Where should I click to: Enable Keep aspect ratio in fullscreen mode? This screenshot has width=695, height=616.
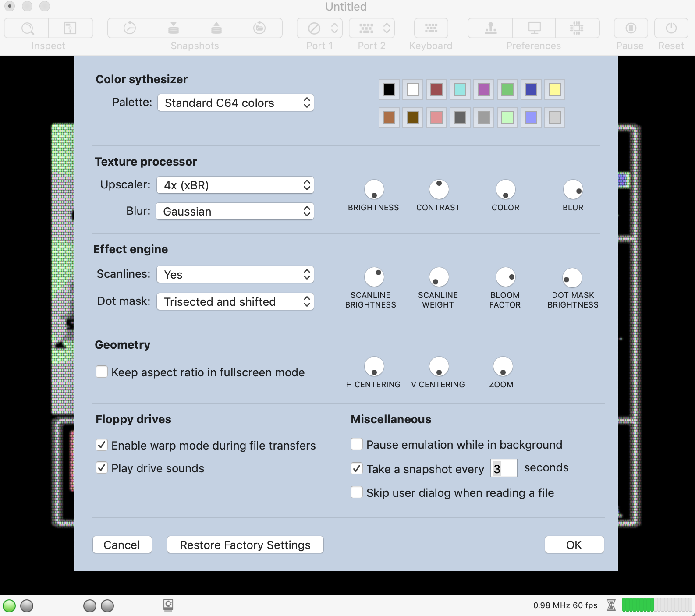click(x=102, y=372)
